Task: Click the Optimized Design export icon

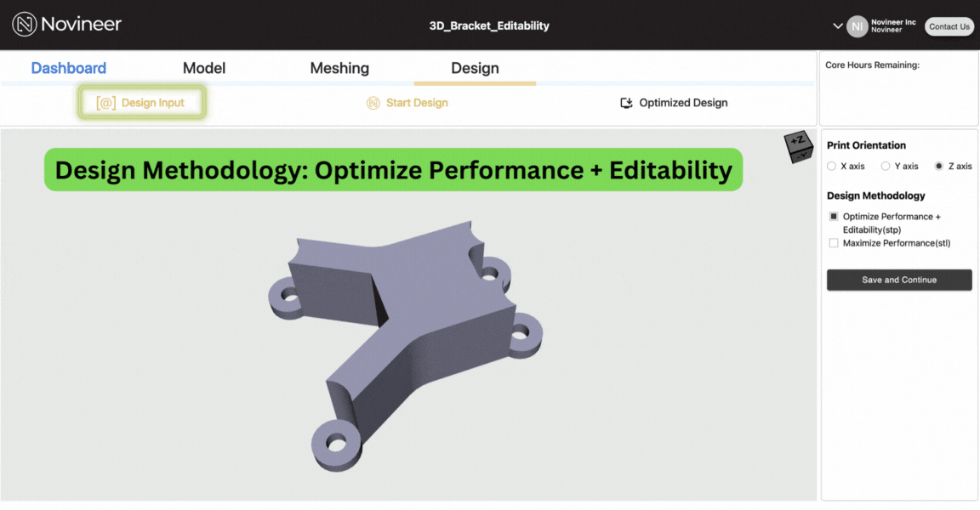Action: [625, 102]
